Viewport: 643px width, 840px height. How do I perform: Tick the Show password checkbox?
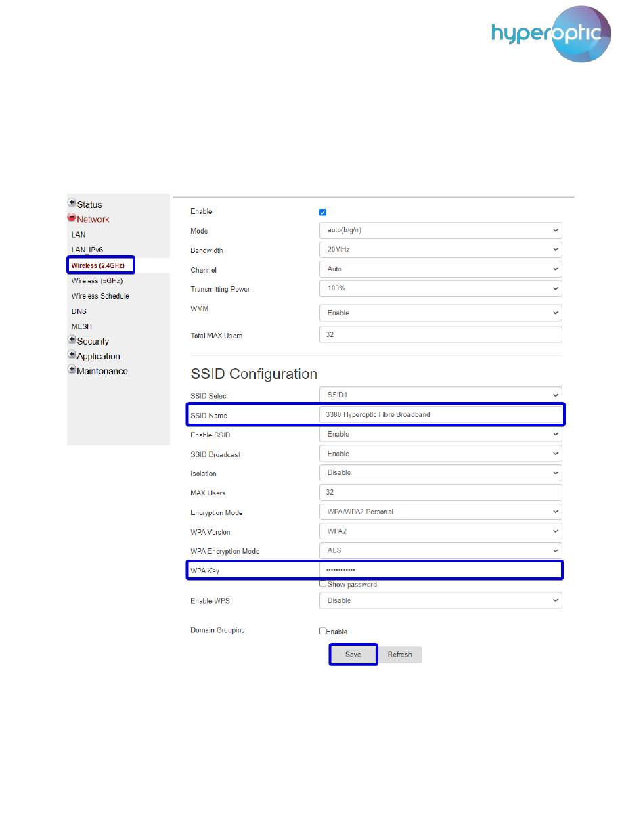[x=323, y=583]
